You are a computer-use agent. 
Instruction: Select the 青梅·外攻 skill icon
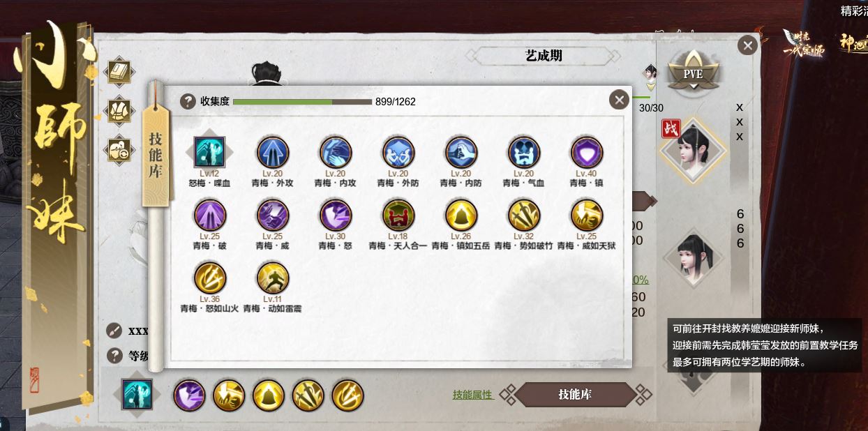tap(272, 152)
